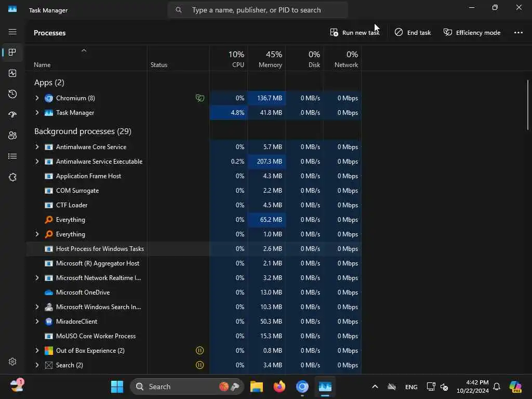Click the 4.8% CPU cell for Task Manager

(x=229, y=113)
